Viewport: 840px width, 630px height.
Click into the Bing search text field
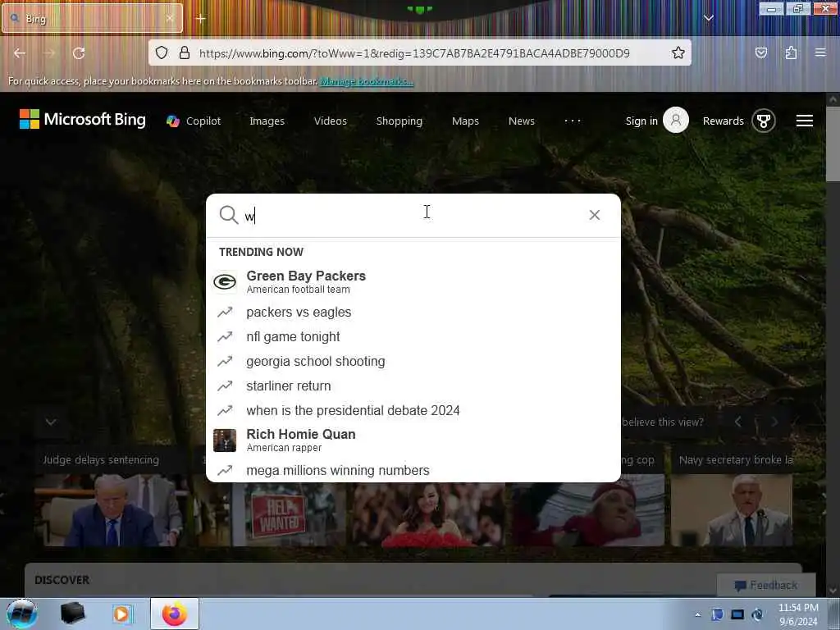click(x=413, y=216)
